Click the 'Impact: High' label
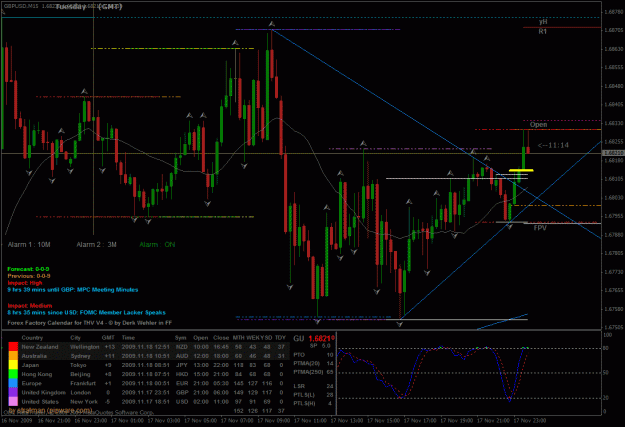Image resolution: width=625 pixels, height=427 pixels. (x=25, y=283)
